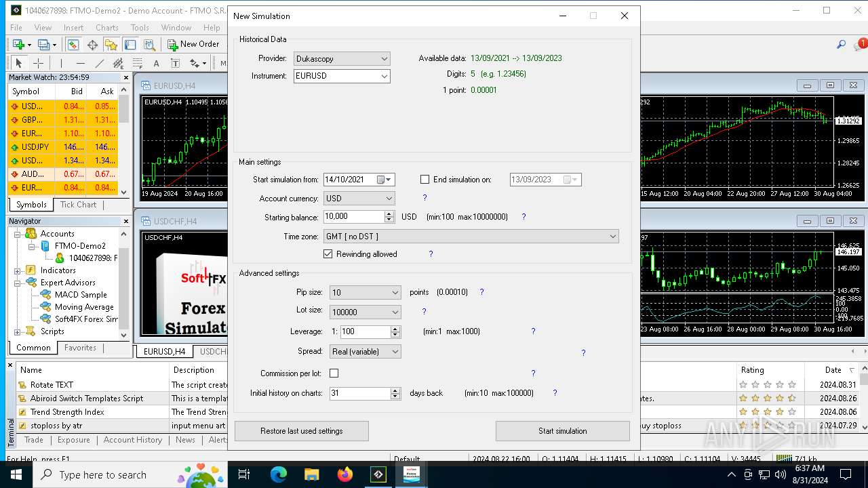Toggle the 'Rewinding allowed' checkbox

328,254
